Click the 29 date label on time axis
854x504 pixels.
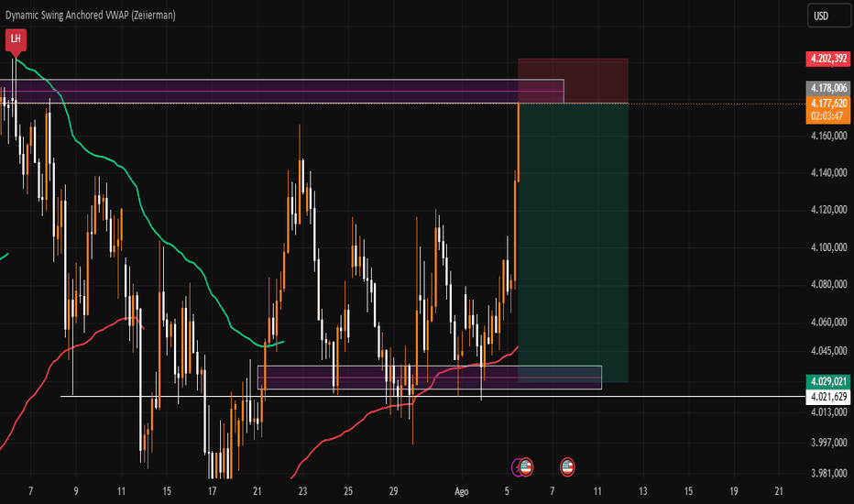point(393,491)
